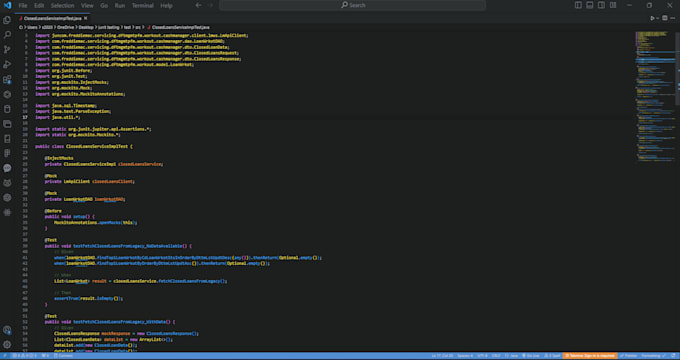
Task: Toggle the bottom panel layout button
Action: [590, 5]
